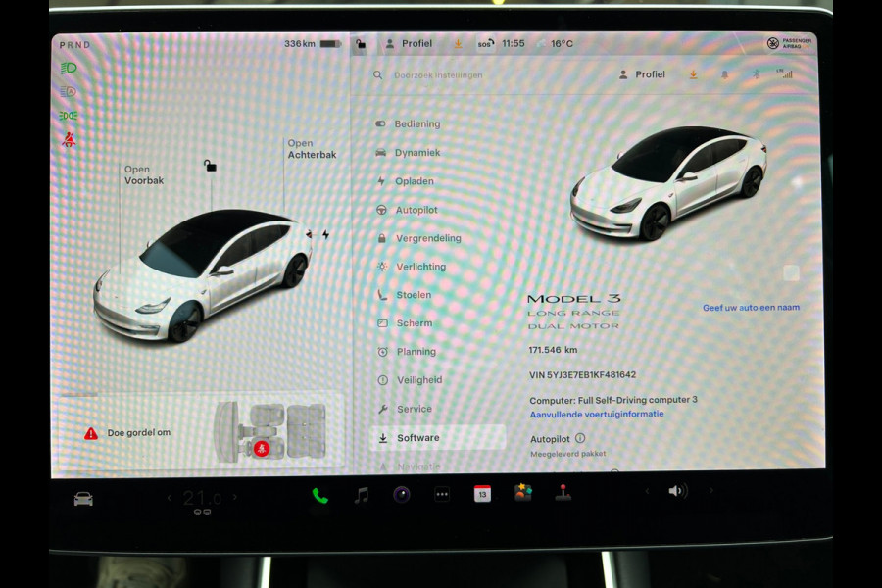Increase temperature with right arrow
Image resolution: width=882 pixels, height=588 pixels.
235,498
